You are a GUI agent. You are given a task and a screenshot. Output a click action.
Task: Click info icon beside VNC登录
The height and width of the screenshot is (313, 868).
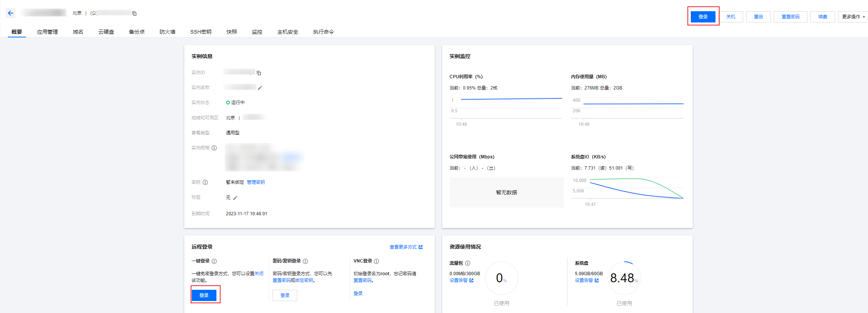point(376,261)
